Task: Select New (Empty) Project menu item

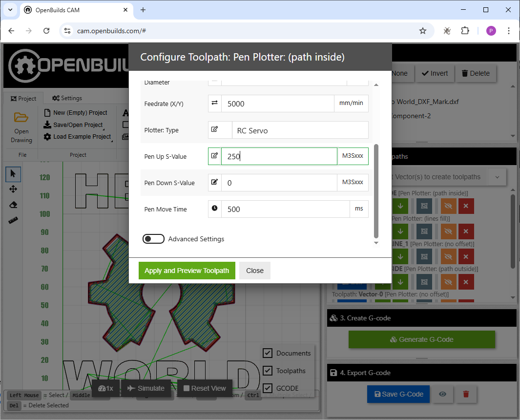Action: [x=76, y=113]
